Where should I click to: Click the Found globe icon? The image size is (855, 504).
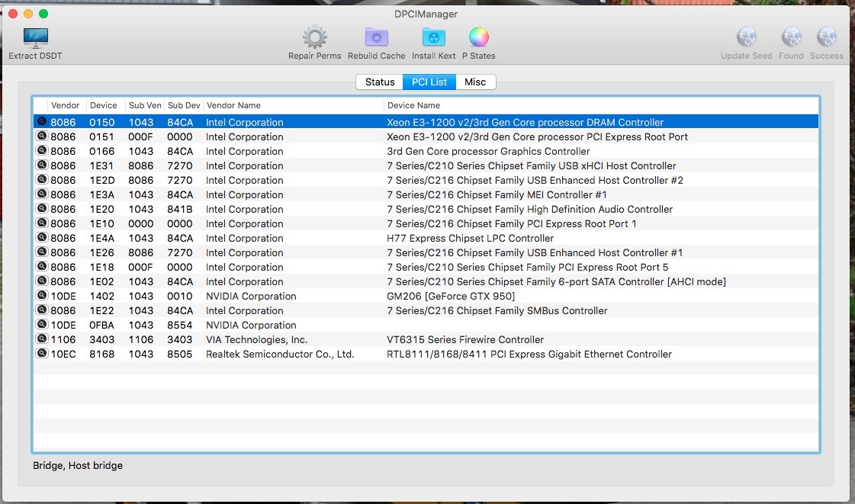tap(791, 37)
